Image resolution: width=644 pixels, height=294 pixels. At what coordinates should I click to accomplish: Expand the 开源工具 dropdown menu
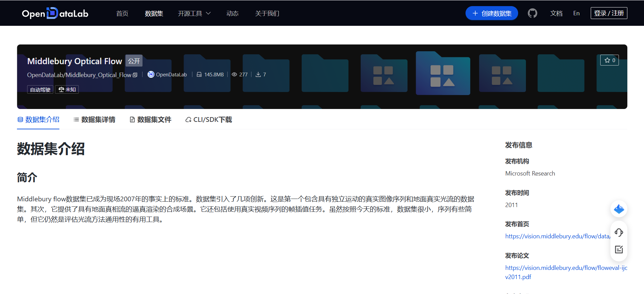click(x=194, y=13)
